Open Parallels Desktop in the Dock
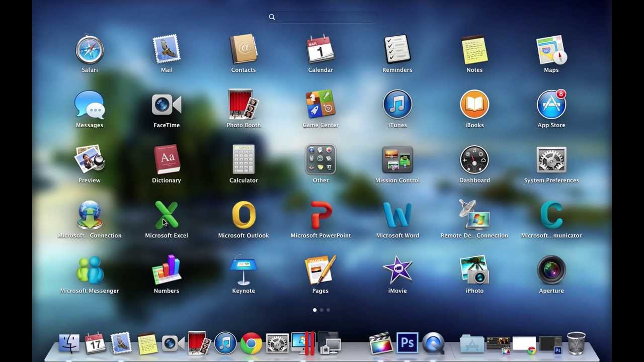Image resolution: width=644 pixels, height=362 pixels. 303,343
